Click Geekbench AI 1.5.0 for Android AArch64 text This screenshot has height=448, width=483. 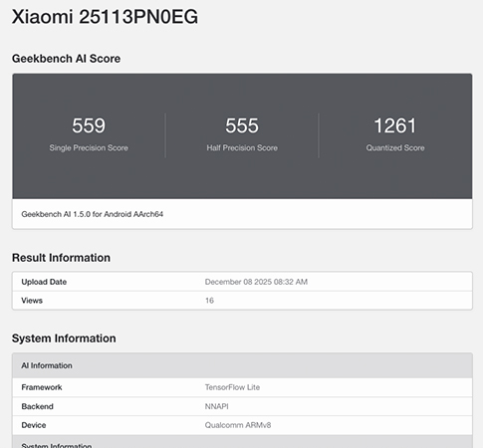coord(93,214)
